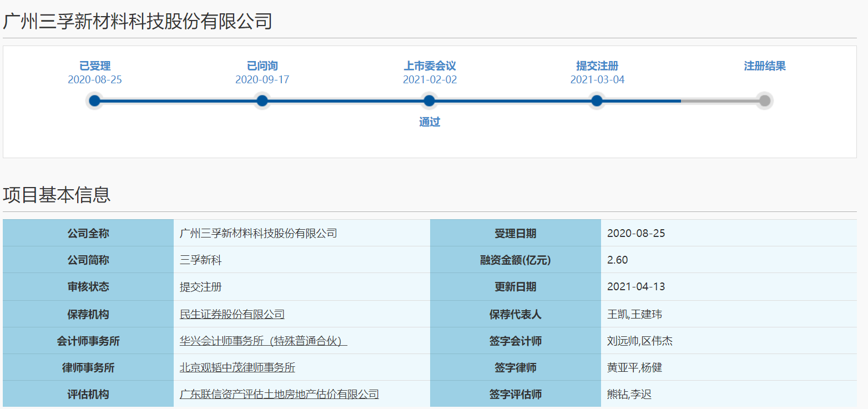Open the 广东联信资产评估土地房地产估价有限公司 link

click(279, 395)
